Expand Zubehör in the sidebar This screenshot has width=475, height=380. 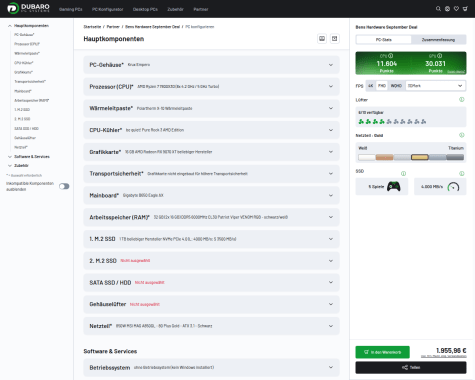tap(18, 165)
